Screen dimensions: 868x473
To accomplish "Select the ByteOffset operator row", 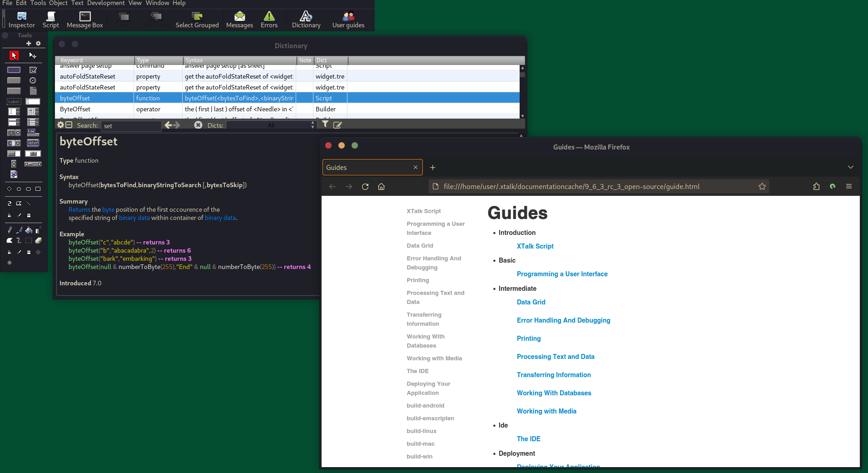I will (287, 109).
